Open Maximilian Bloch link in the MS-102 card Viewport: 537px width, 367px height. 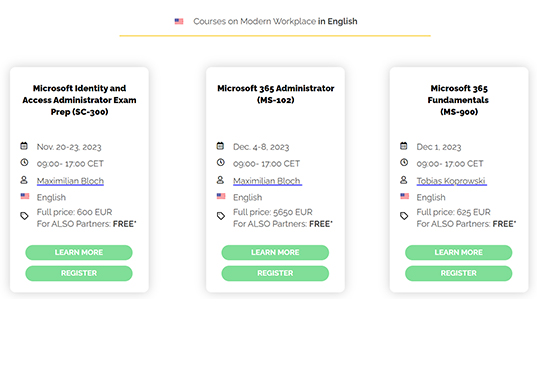coord(267,181)
